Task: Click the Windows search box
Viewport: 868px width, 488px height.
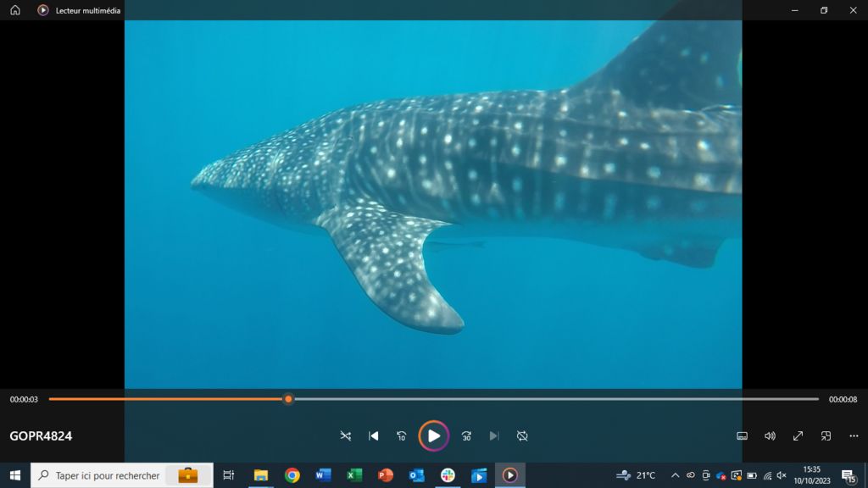Action: click(x=108, y=475)
